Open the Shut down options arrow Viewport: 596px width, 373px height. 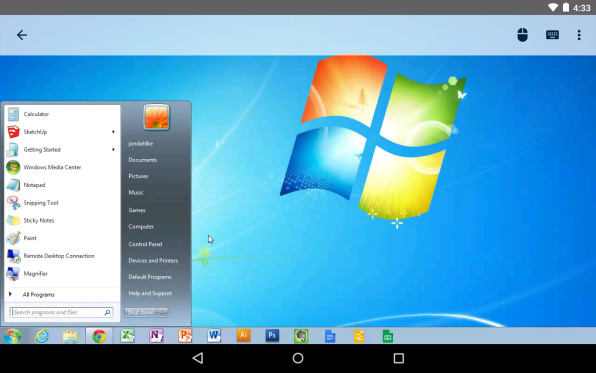coord(163,312)
